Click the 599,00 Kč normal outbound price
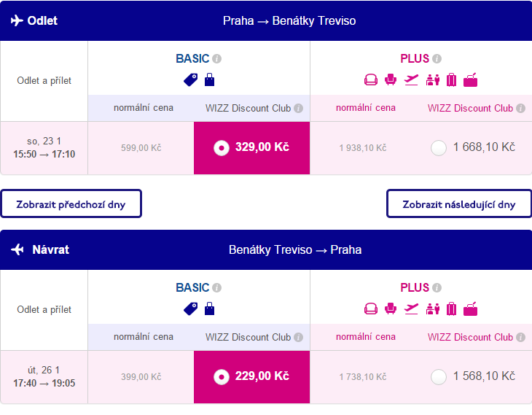 tap(141, 148)
